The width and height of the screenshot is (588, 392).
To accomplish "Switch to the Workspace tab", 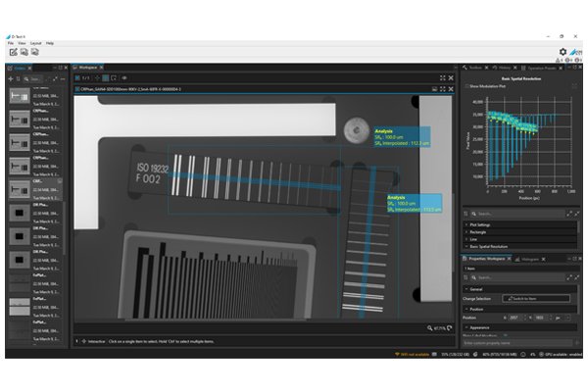I will (88, 68).
